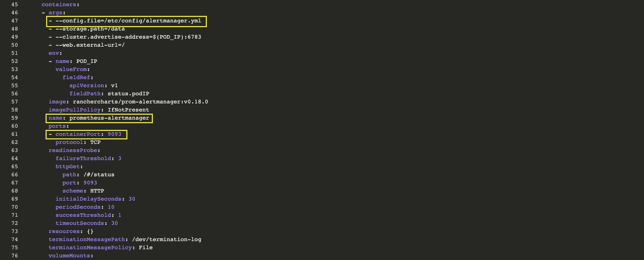This screenshot has width=644, height=260.
Task: Click the prometheus-alertmanager container name
Action: [x=109, y=118]
